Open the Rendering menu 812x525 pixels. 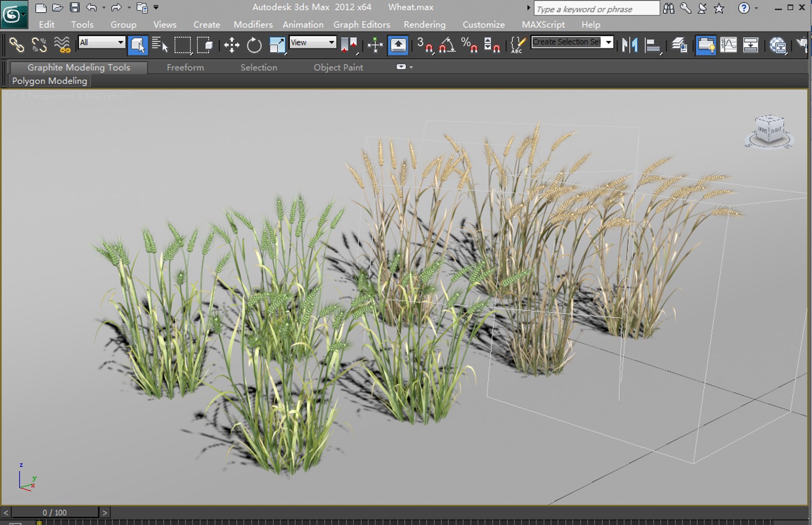point(424,24)
